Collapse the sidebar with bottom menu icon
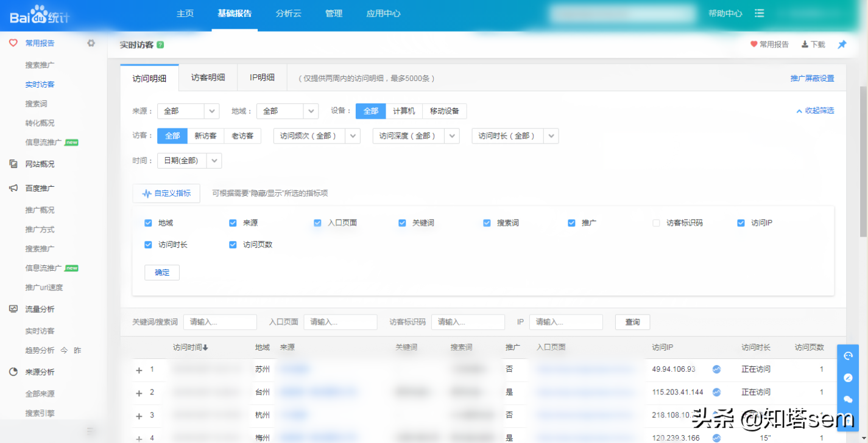This screenshot has height=443, width=868. click(x=91, y=431)
